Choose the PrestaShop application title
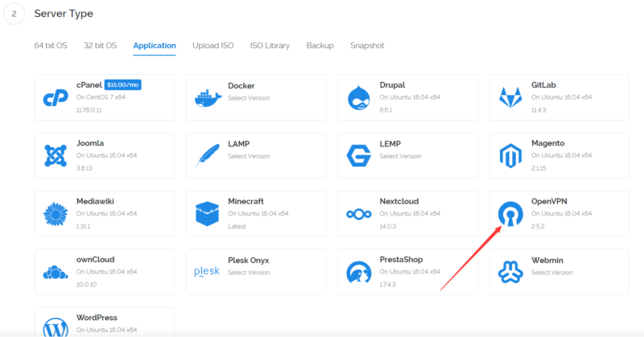Screen dimensions: 644x337 (x=402, y=260)
